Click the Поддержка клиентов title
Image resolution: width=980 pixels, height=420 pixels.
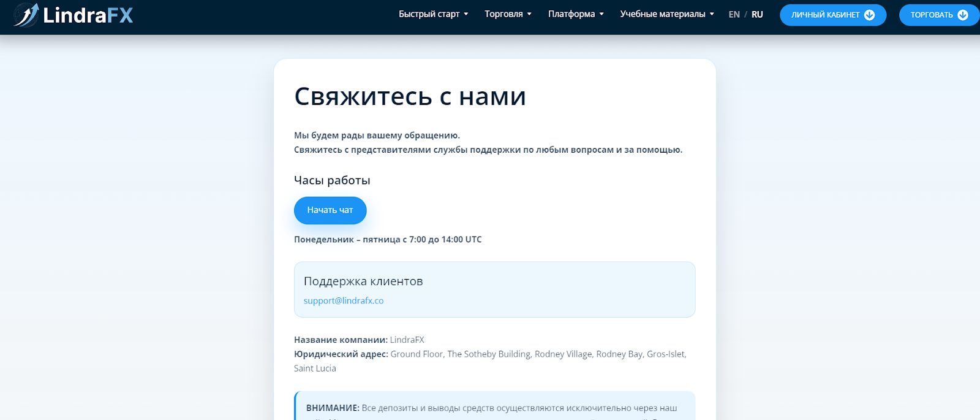tap(363, 281)
